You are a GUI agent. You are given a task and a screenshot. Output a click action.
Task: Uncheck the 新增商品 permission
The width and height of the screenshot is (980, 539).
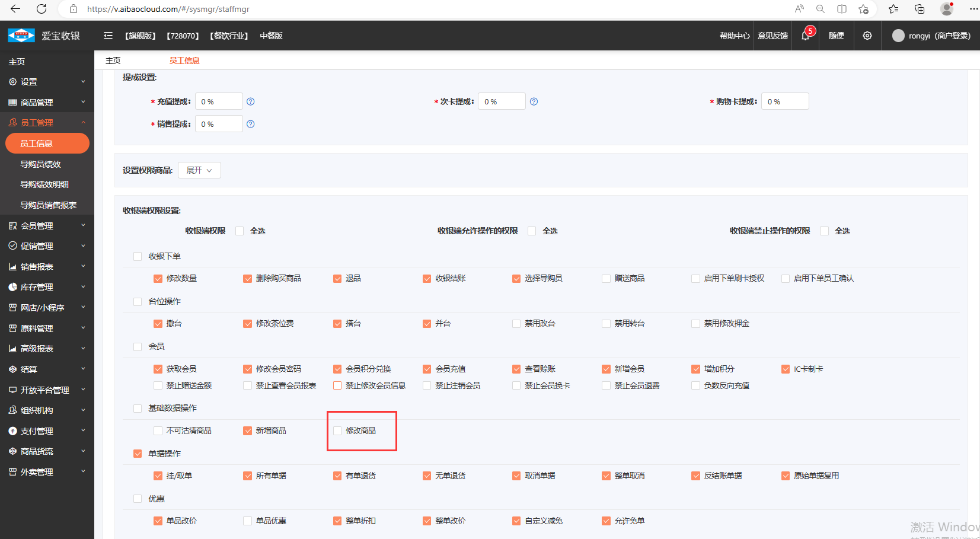[248, 431]
